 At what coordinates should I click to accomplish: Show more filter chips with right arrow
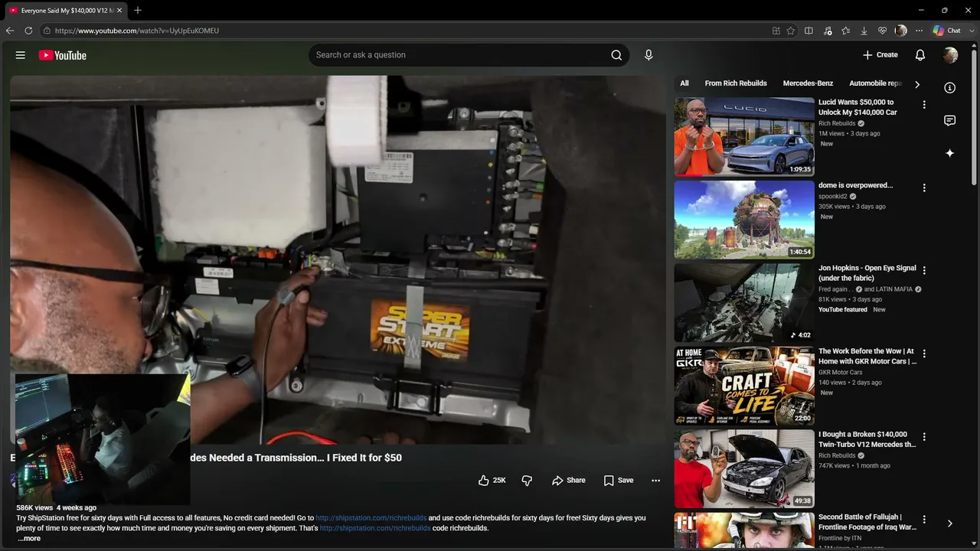[x=917, y=84]
